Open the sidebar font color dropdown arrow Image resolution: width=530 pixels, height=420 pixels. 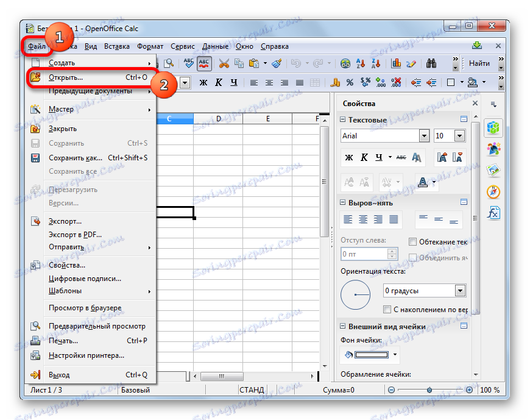(x=434, y=182)
